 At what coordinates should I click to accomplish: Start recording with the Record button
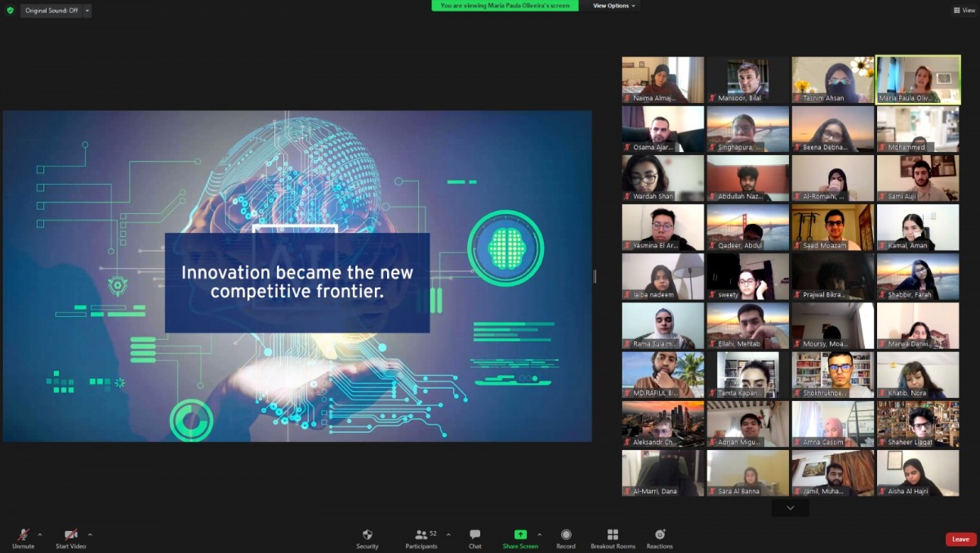coord(566,538)
